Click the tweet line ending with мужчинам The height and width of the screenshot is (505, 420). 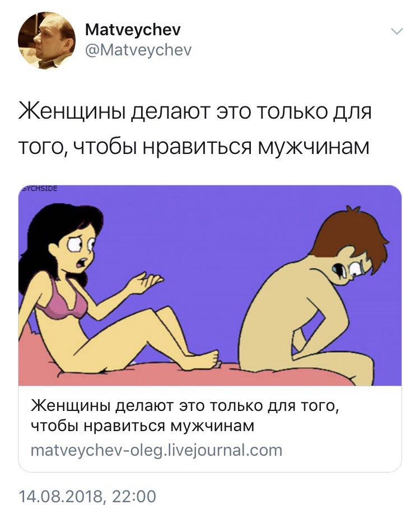[194, 147]
